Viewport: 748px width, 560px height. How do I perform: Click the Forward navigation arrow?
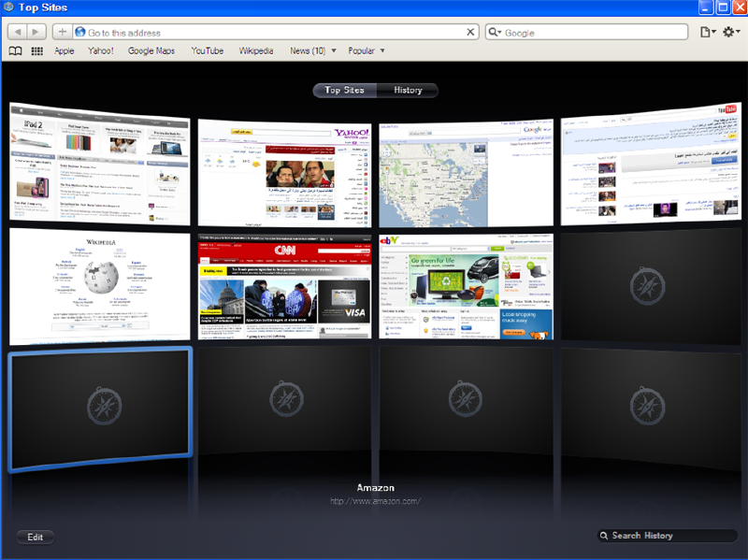click(36, 32)
